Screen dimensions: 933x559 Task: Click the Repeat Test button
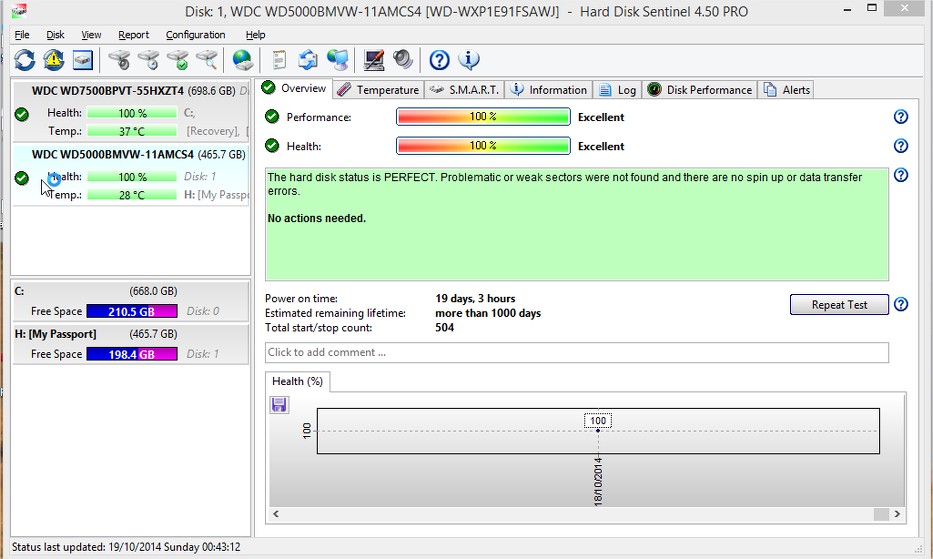coord(839,304)
